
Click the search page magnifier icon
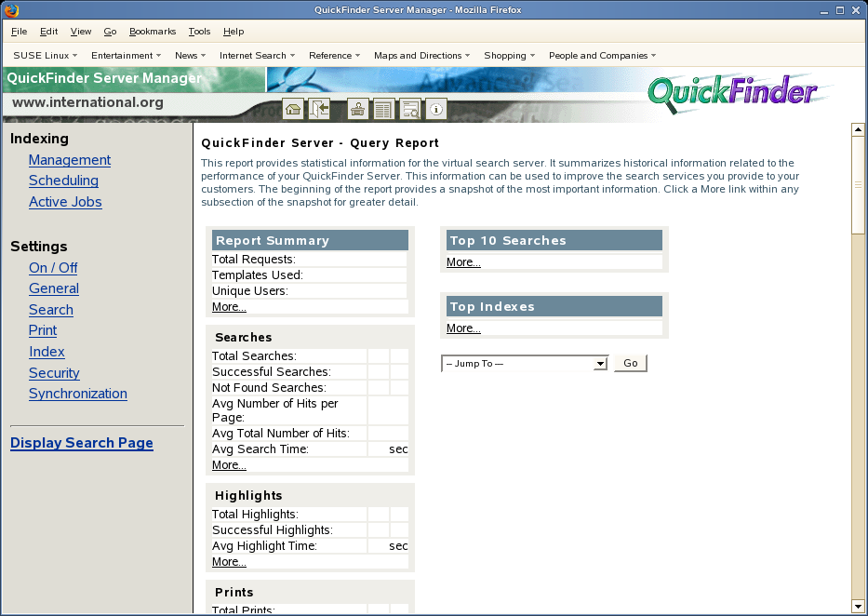410,109
